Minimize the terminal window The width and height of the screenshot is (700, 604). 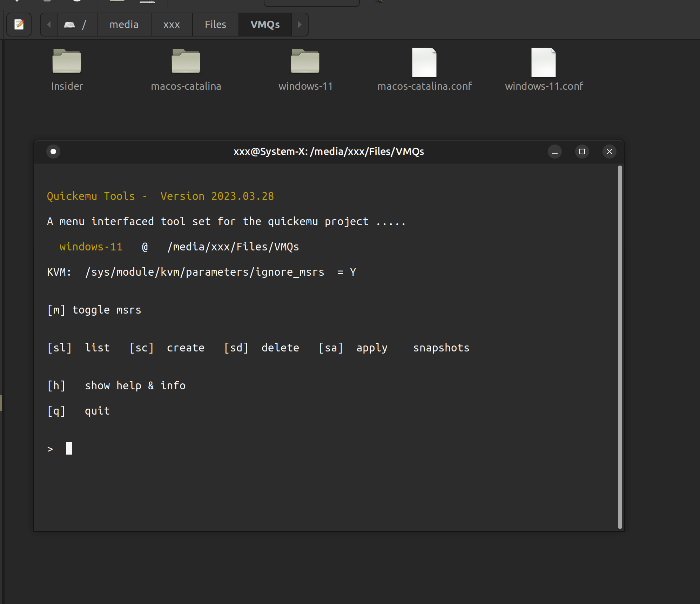[x=554, y=152]
